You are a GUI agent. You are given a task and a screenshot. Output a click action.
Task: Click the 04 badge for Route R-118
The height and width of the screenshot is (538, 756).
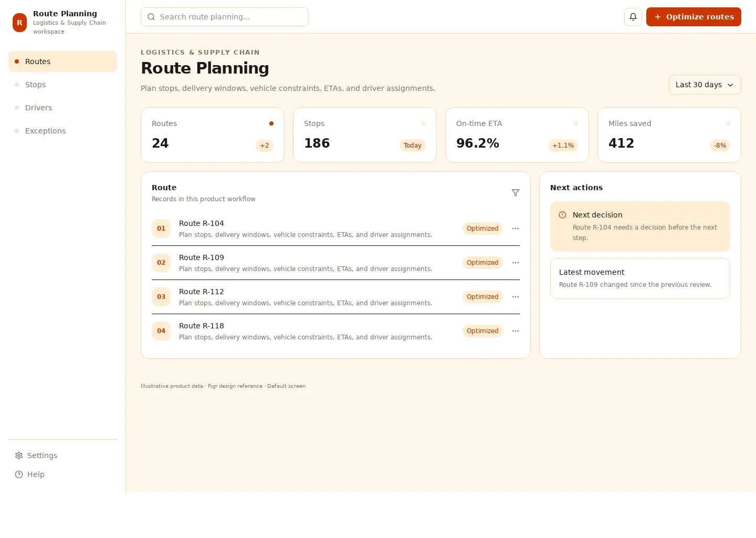coord(161,331)
